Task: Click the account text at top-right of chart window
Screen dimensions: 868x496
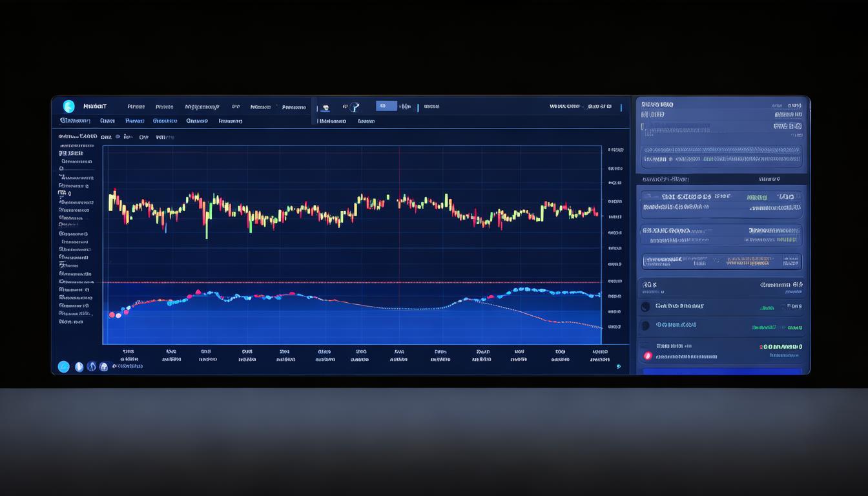Action: pos(580,107)
